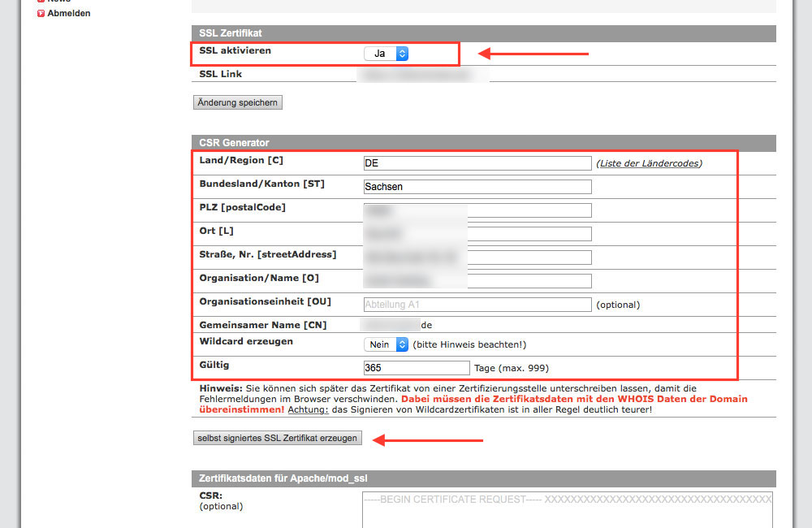Click the CSR: label
Screen dimensions: 812x528
[x=211, y=496]
